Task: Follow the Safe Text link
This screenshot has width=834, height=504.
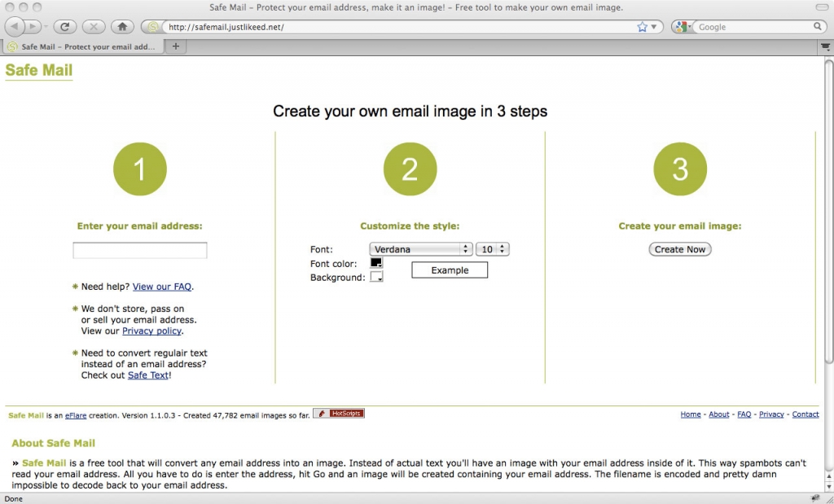Action: click(148, 375)
